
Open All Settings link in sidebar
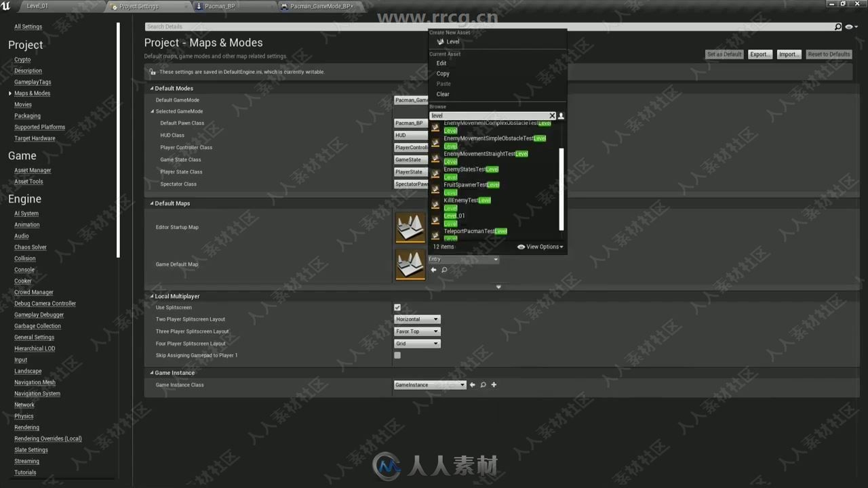[28, 27]
